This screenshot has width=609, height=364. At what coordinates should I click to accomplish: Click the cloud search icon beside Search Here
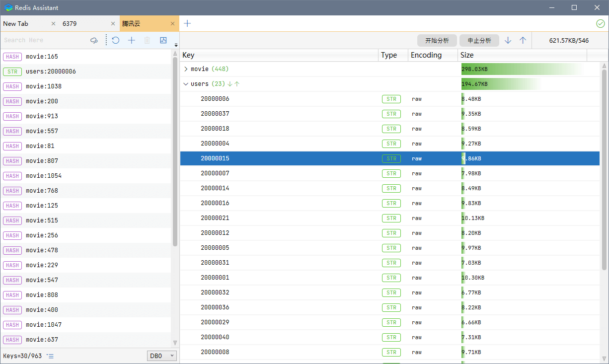click(94, 40)
